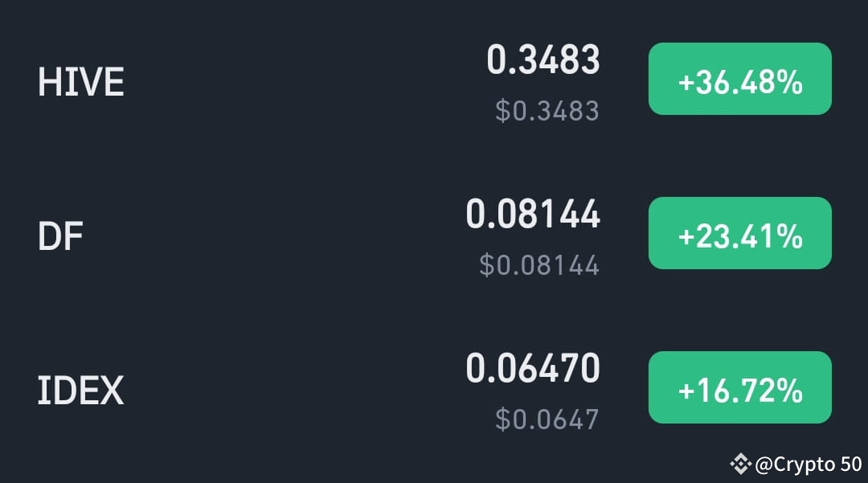Click the DF price of 0.08144
The image size is (868, 483).
[533, 213]
